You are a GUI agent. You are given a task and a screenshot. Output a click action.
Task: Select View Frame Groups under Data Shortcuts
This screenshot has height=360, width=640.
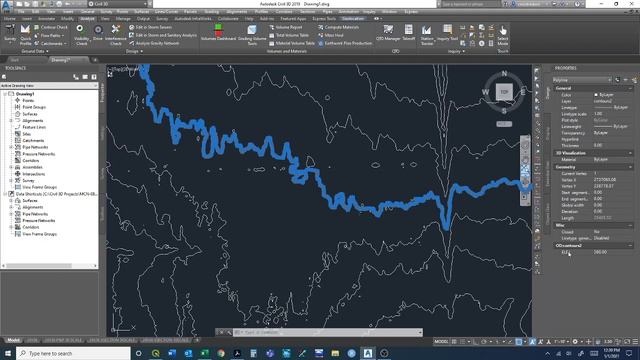[39, 234]
